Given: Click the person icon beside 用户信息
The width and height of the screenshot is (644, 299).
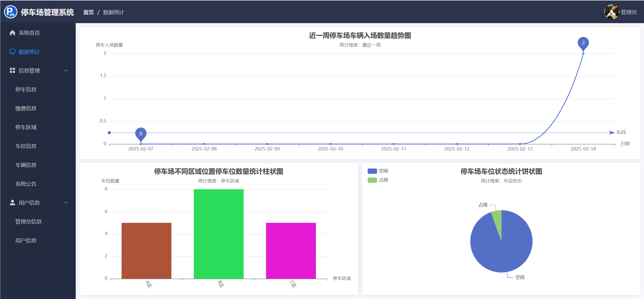Looking at the screenshot, I should pyautogui.click(x=12, y=203).
